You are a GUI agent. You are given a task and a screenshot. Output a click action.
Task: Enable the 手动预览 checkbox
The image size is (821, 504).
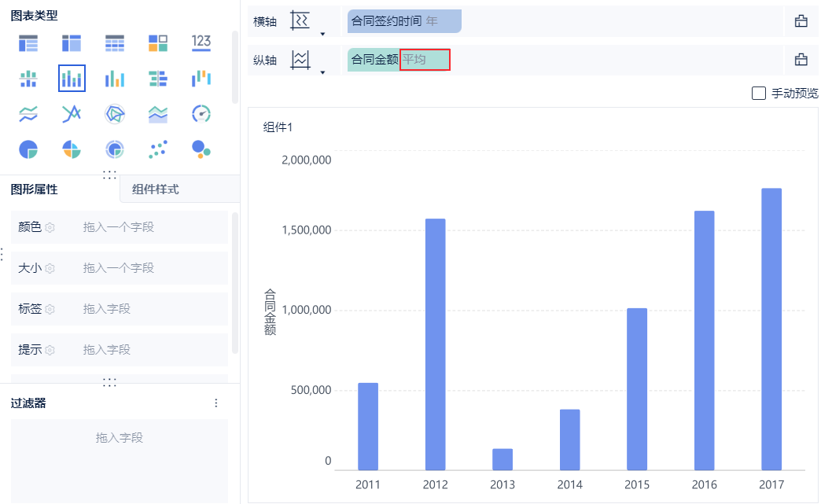pos(759,94)
